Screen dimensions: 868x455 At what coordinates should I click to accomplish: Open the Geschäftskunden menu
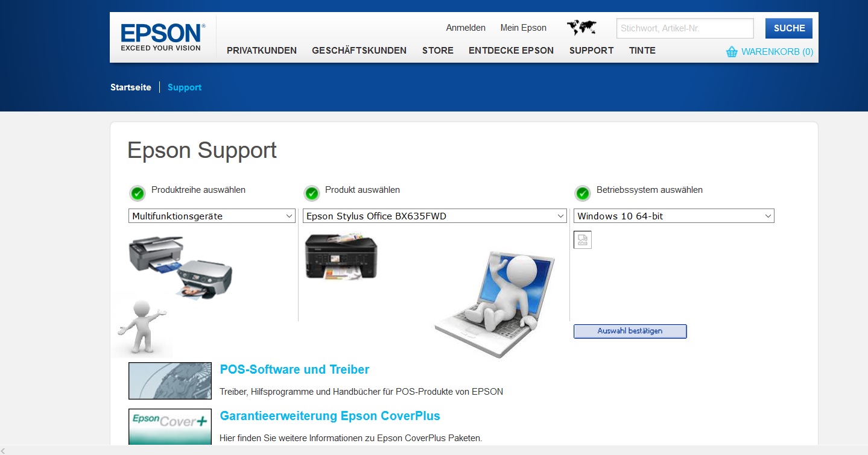[x=359, y=51]
